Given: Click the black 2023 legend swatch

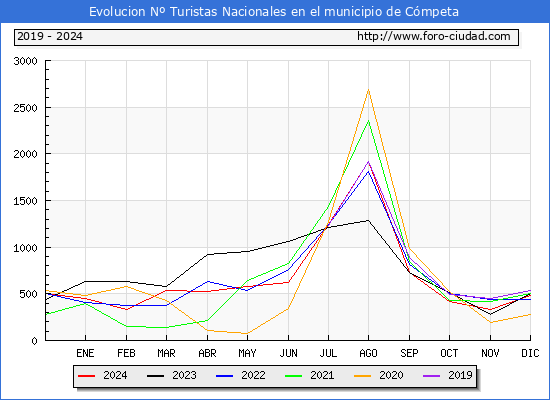Looking at the screenshot, I should [x=155, y=376].
